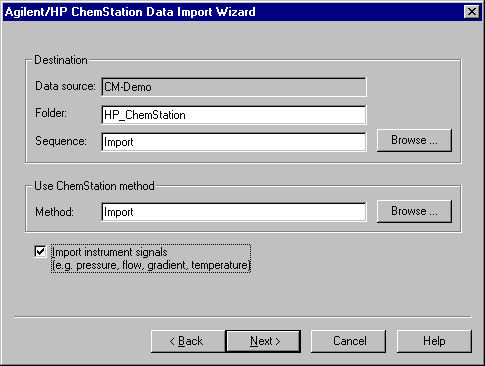The image size is (485, 366).
Task: Proceed with the Next button
Action: coord(263,341)
